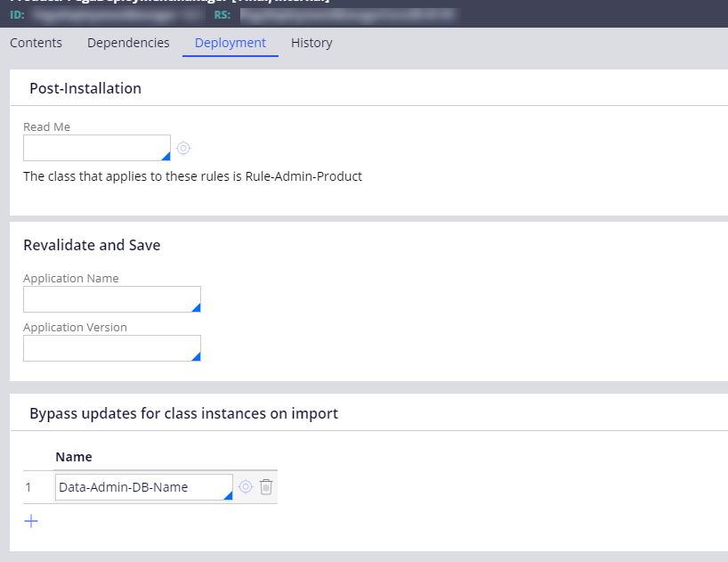Click the Revalidate and Save section heading
The height and width of the screenshot is (562, 728).
click(92, 245)
